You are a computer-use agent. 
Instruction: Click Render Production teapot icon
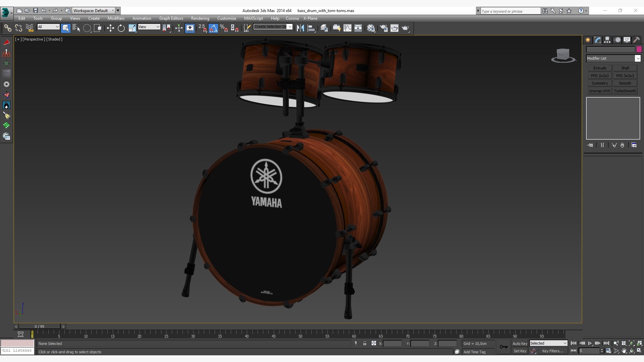pyautogui.click(x=405, y=28)
